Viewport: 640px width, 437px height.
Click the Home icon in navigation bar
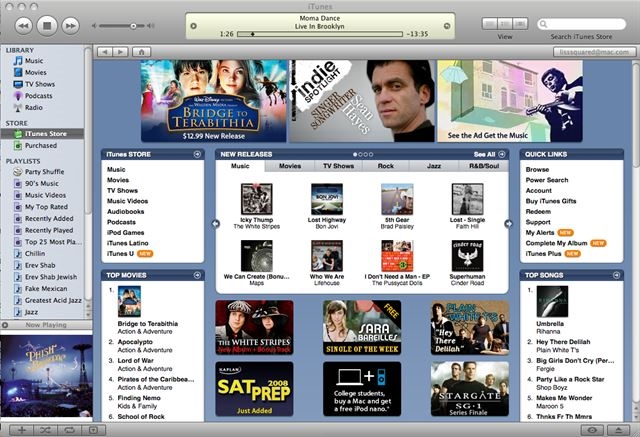(x=143, y=51)
